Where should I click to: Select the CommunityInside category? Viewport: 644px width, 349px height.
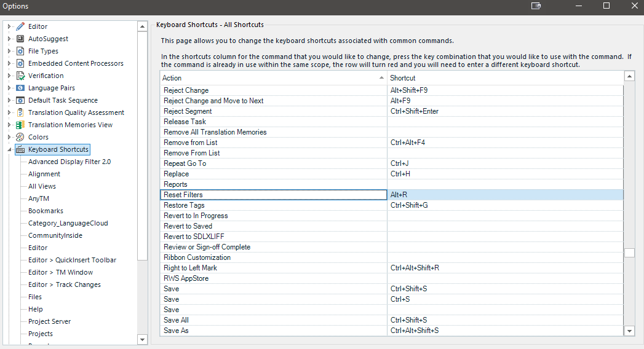point(55,235)
